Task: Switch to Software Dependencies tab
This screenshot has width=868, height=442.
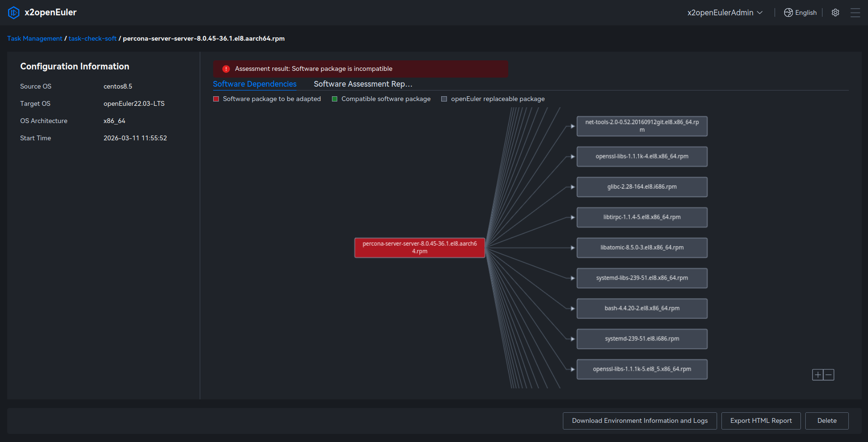Action: coord(254,84)
